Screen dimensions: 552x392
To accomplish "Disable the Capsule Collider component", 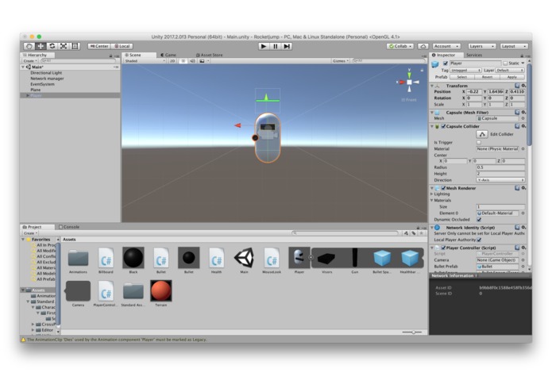I will [443, 126].
